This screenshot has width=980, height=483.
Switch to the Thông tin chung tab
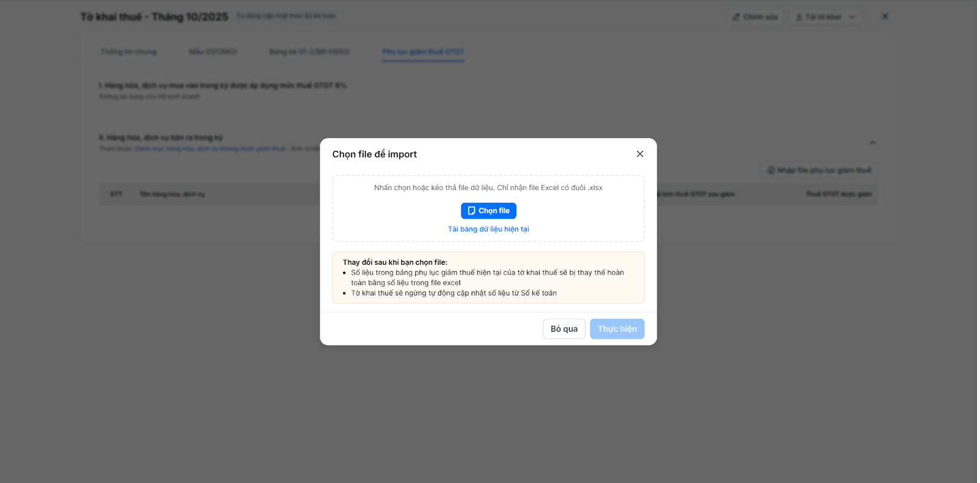click(x=129, y=52)
